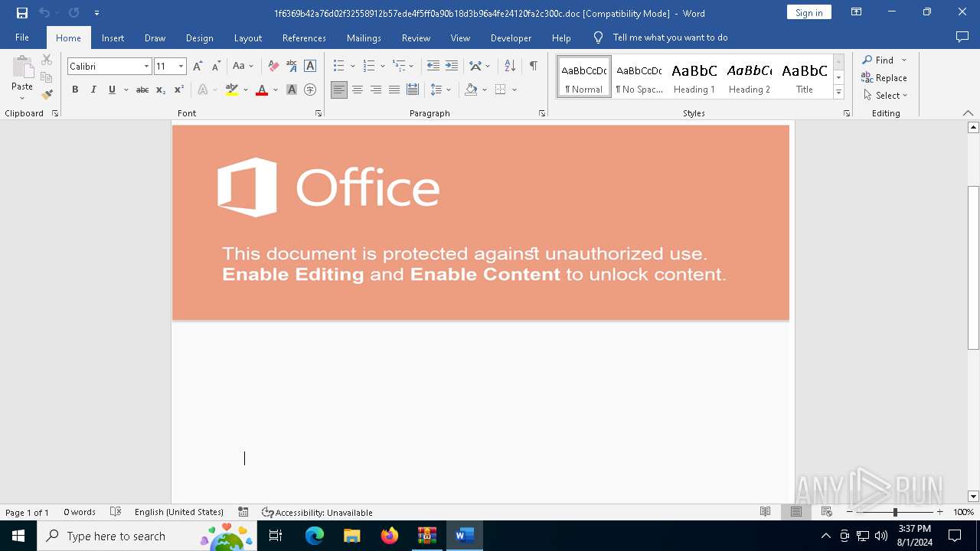Click the Windows search box on taskbar

[x=147, y=536]
